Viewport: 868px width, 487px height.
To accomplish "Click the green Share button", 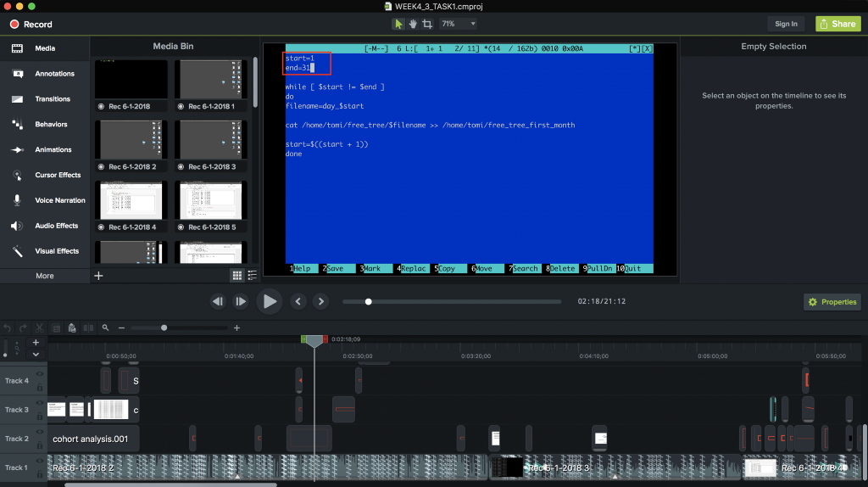I will tap(837, 24).
